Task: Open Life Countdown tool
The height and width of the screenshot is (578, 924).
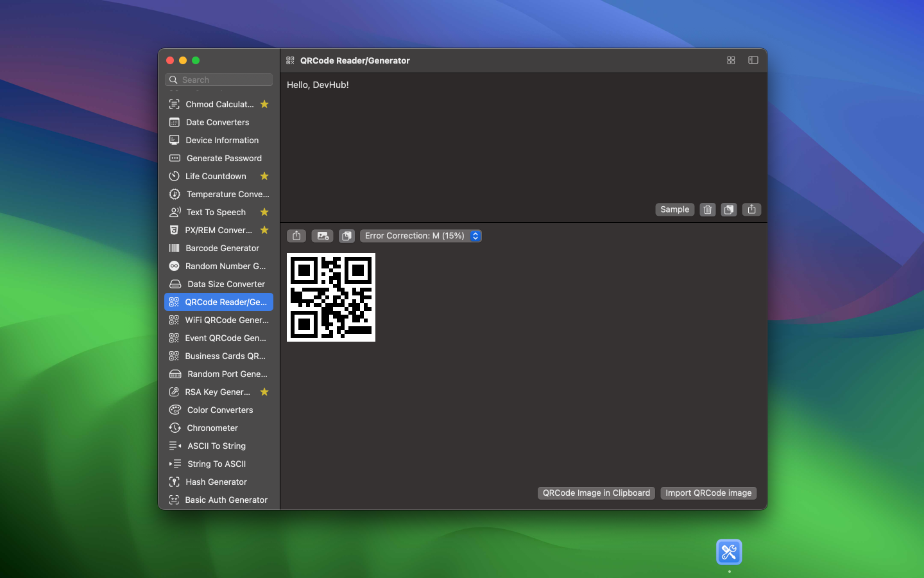Action: (219, 176)
